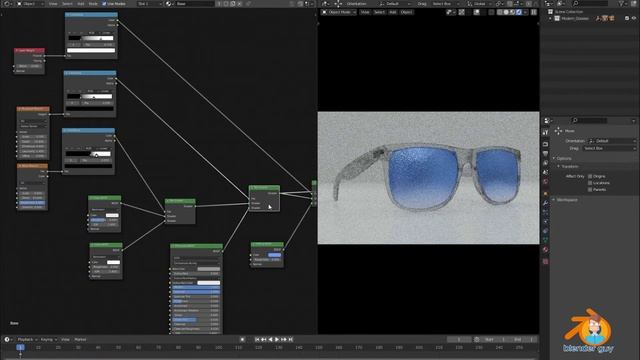The image size is (640, 360).
Task: Open the outliner filter options
Action: click(x=622, y=4)
